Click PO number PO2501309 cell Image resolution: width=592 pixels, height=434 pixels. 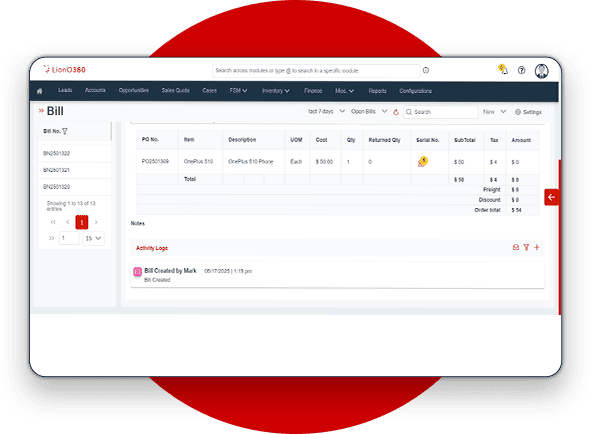[155, 162]
